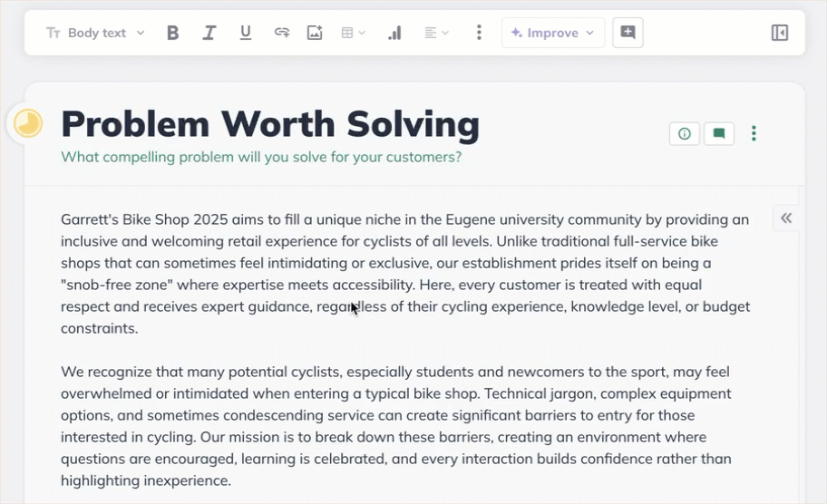Open toolbar more options menu
The width and height of the screenshot is (827, 504).
pyautogui.click(x=479, y=33)
